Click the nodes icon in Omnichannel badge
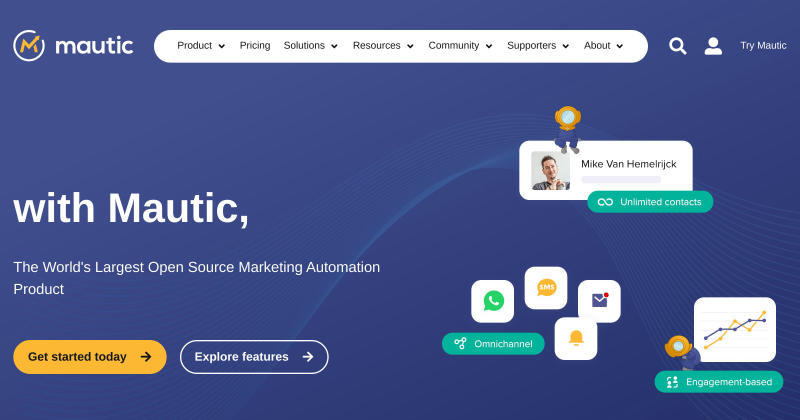This screenshot has height=420, width=800. point(460,343)
